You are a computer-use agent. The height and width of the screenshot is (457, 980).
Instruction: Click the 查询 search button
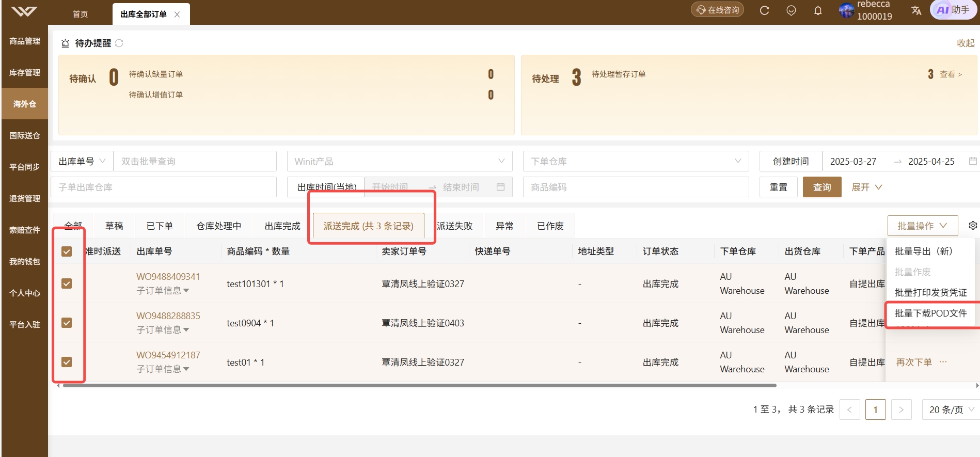pos(822,187)
